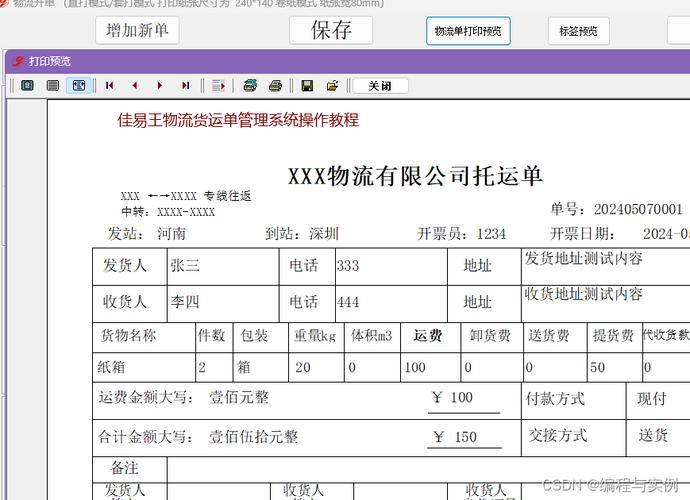The width and height of the screenshot is (690, 500).
Task: Click 壹佰伍拾元整 total amount text
Action: coord(253,437)
